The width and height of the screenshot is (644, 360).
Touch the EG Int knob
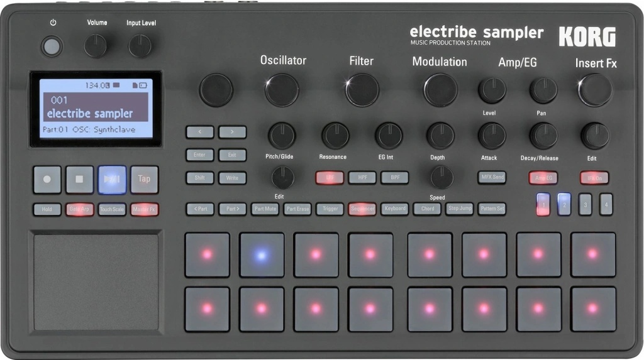[389, 136]
